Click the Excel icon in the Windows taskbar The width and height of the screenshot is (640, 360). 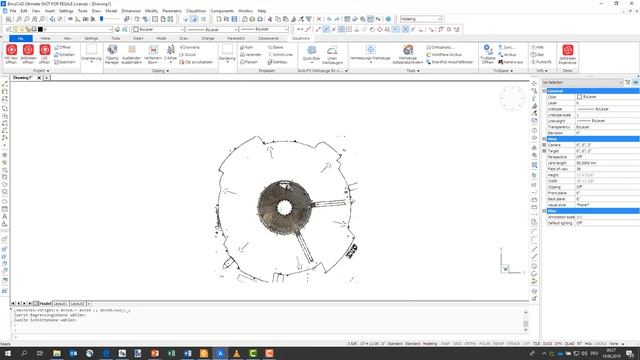171,353
